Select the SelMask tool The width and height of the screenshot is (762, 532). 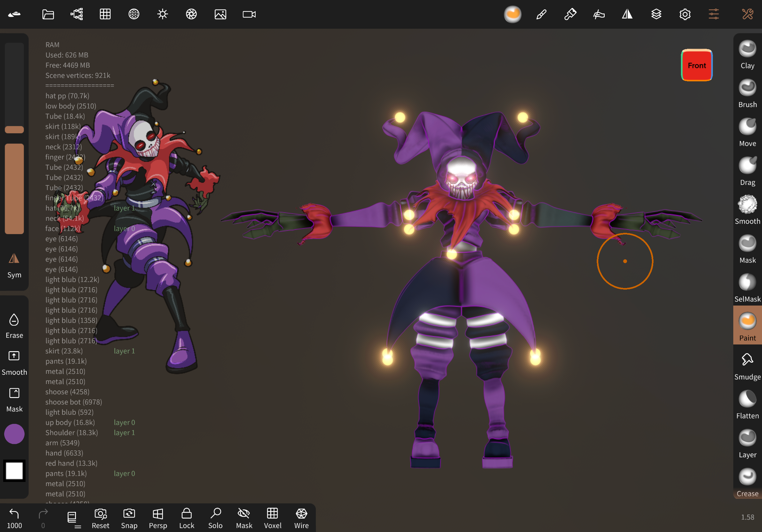click(747, 288)
